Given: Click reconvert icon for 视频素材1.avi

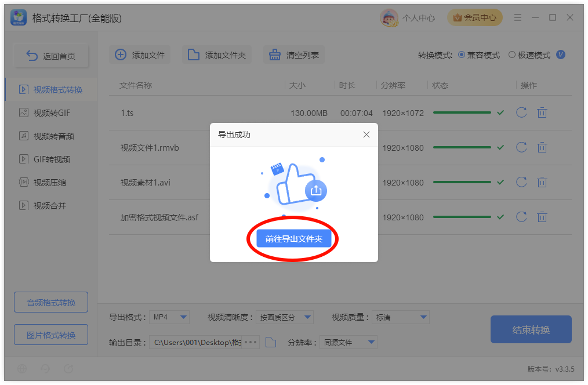Looking at the screenshot, I should (521, 182).
